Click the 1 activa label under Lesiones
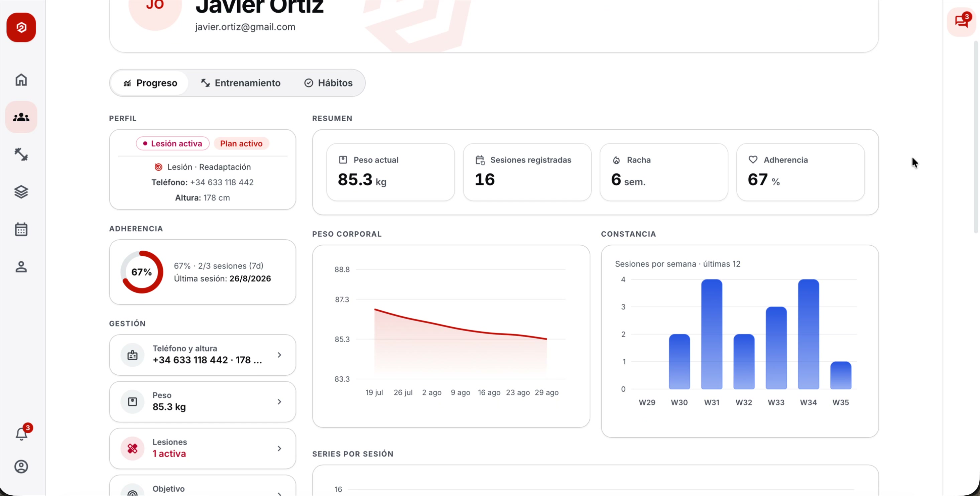The height and width of the screenshot is (496, 980). coord(169,454)
